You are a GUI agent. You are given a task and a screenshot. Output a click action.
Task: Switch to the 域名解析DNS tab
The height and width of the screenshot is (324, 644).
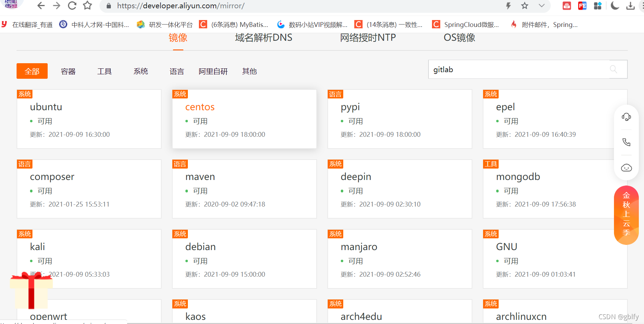pos(263,38)
